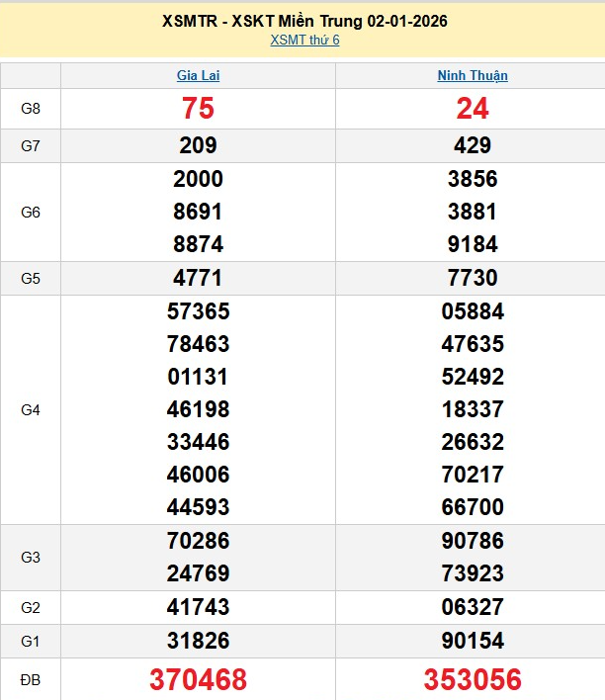The width and height of the screenshot is (605, 700).
Task: Open the XSMT thứ 6 link
Action: tap(303, 41)
